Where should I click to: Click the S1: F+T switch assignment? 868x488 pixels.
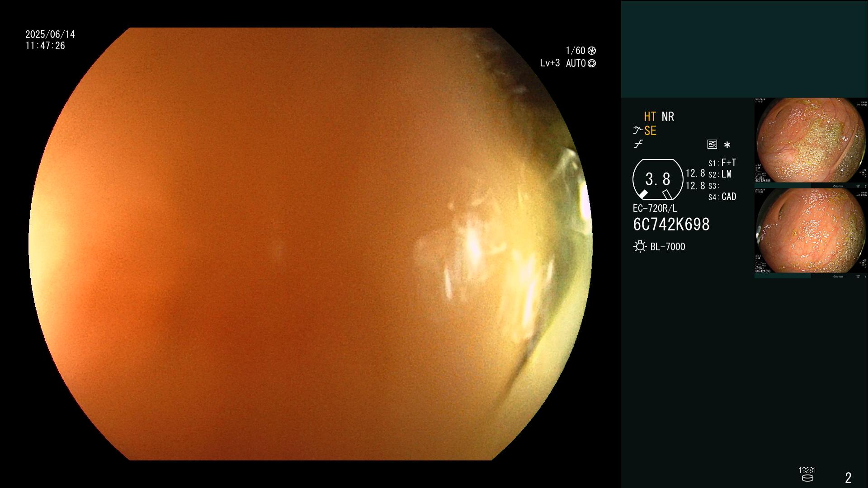[x=722, y=163]
